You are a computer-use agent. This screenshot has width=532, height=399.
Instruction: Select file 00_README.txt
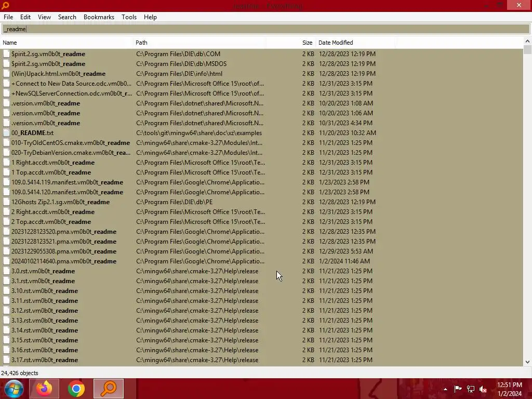[32, 133]
